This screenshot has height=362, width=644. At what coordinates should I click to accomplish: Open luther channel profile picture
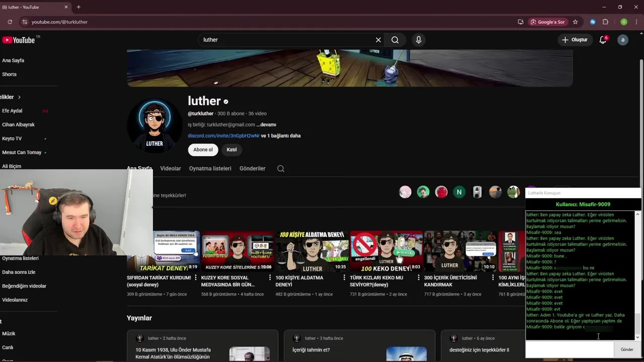click(154, 126)
